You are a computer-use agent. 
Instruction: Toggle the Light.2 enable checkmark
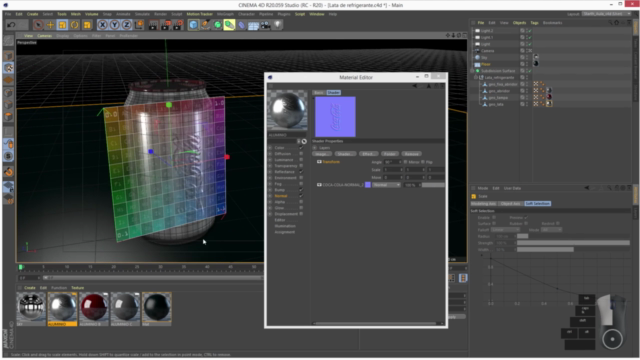pos(529,31)
